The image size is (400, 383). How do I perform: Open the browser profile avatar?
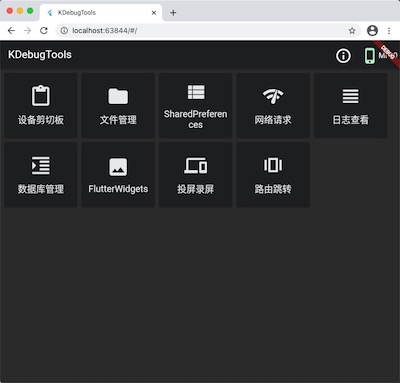pos(372,31)
